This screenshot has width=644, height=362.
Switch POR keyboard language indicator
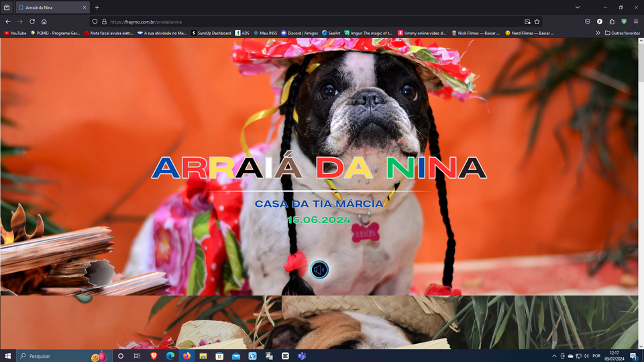(x=596, y=356)
